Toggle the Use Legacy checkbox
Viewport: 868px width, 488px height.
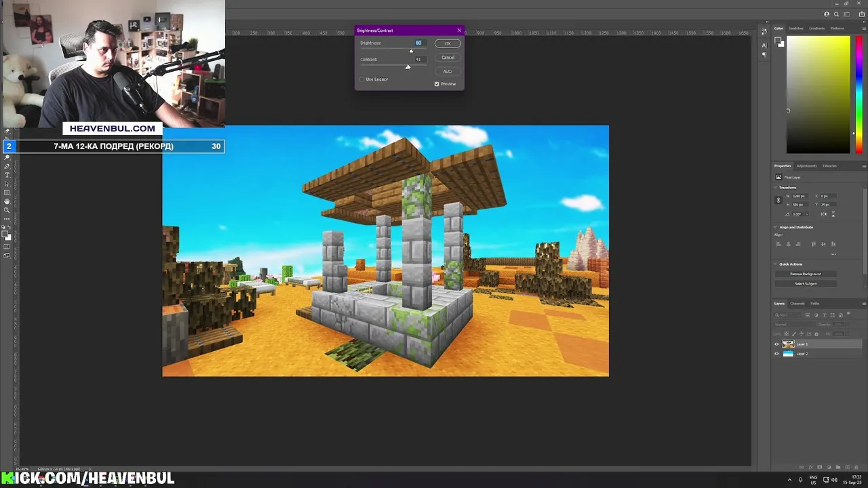click(362, 79)
